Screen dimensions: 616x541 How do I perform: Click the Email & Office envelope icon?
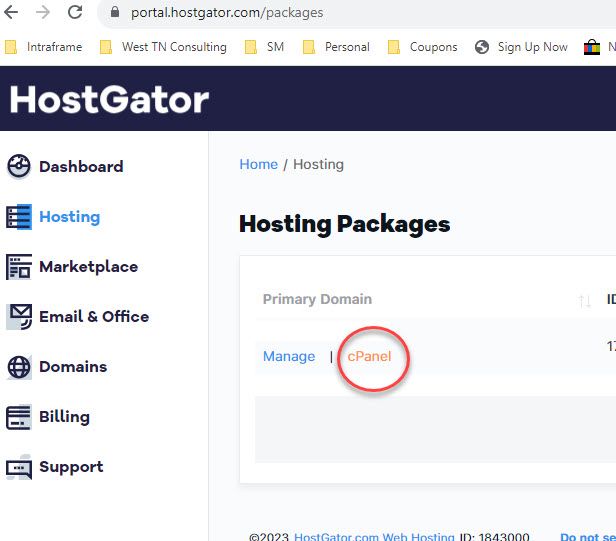click(18, 317)
